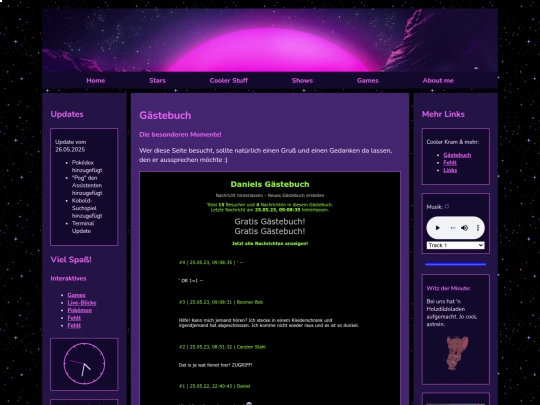Click Neues Gästebuch erstellen link
This screenshot has width=540, height=405.
(296, 195)
